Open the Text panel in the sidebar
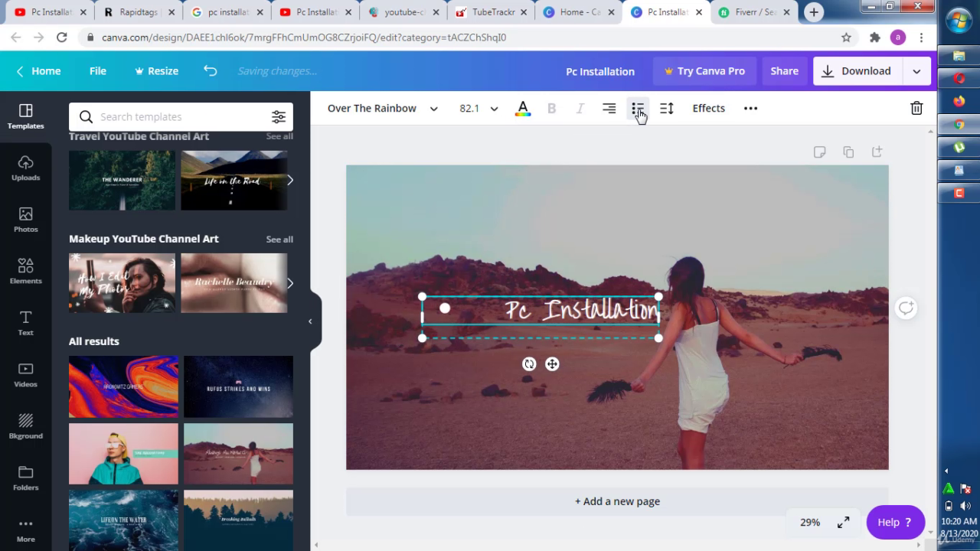This screenshot has height=551, width=980. click(x=25, y=323)
